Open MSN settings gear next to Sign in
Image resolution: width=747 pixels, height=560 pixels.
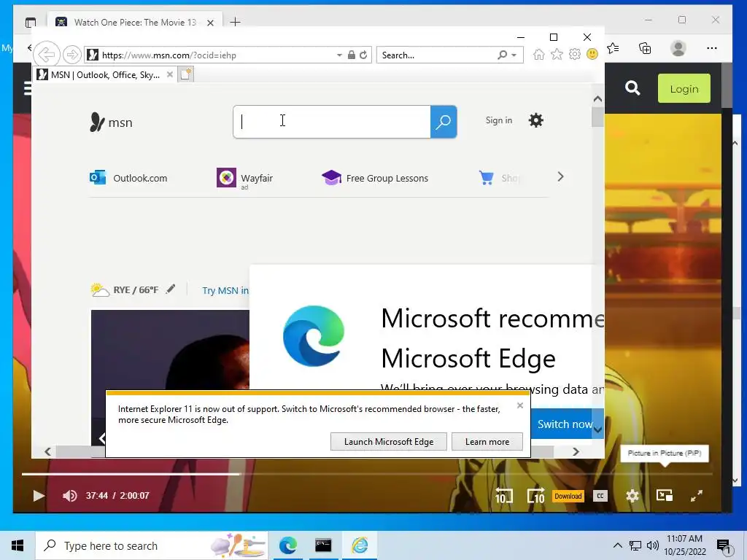(x=536, y=120)
